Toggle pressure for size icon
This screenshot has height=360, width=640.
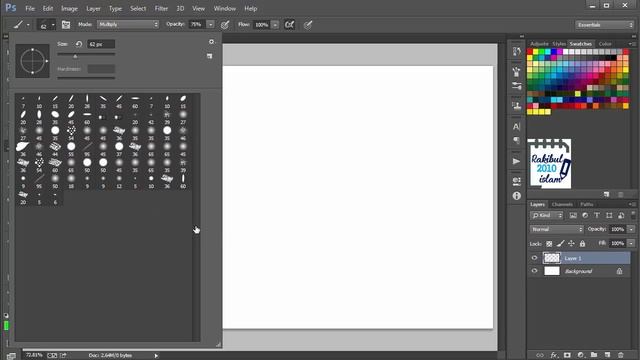click(x=308, y=25)
